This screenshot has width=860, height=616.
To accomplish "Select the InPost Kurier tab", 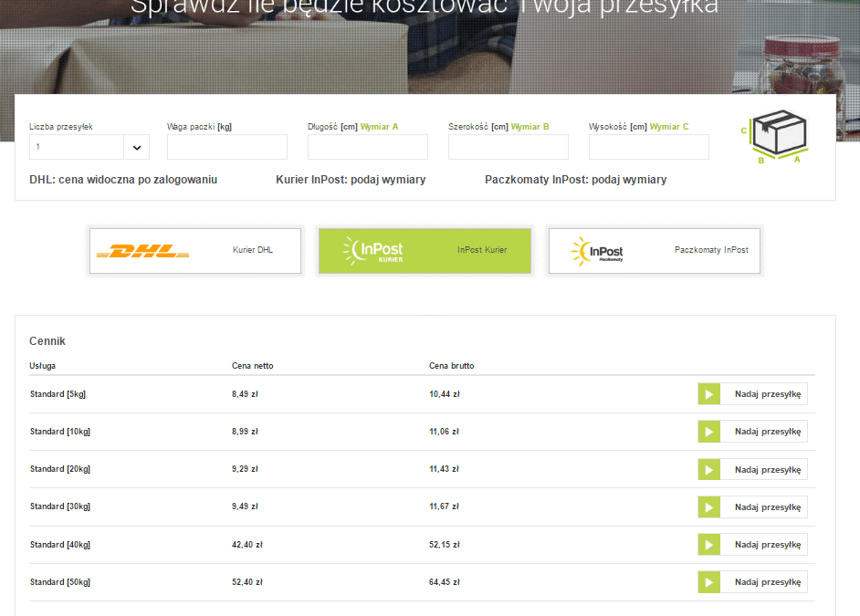I will [x=425, y=251].
